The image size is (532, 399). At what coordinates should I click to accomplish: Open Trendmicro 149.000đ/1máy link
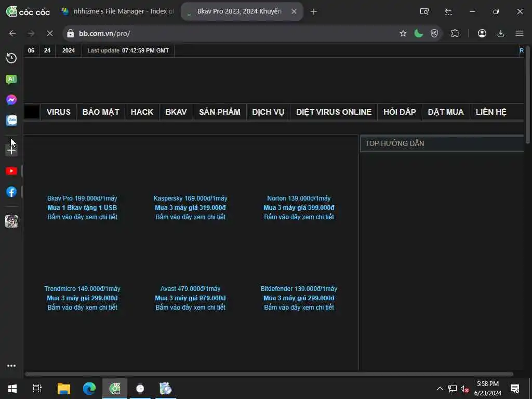tap(82, 289)
